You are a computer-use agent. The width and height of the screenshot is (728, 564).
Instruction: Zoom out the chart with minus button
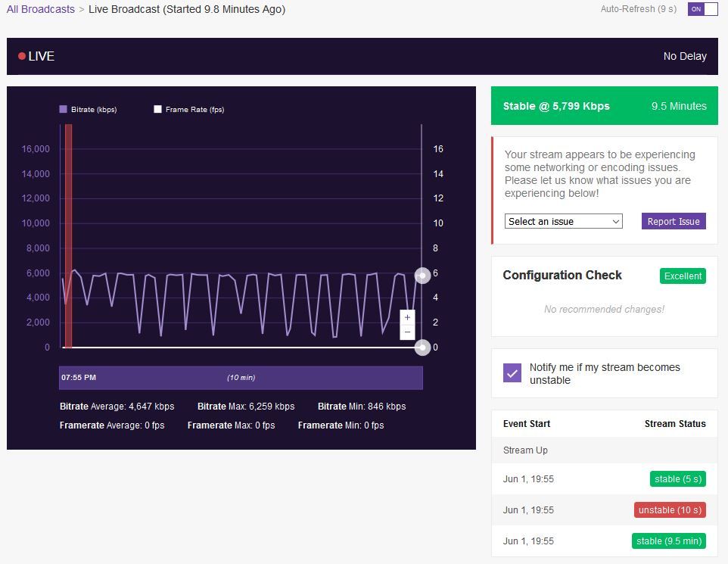pyautogui.click(x=407, y=332)
